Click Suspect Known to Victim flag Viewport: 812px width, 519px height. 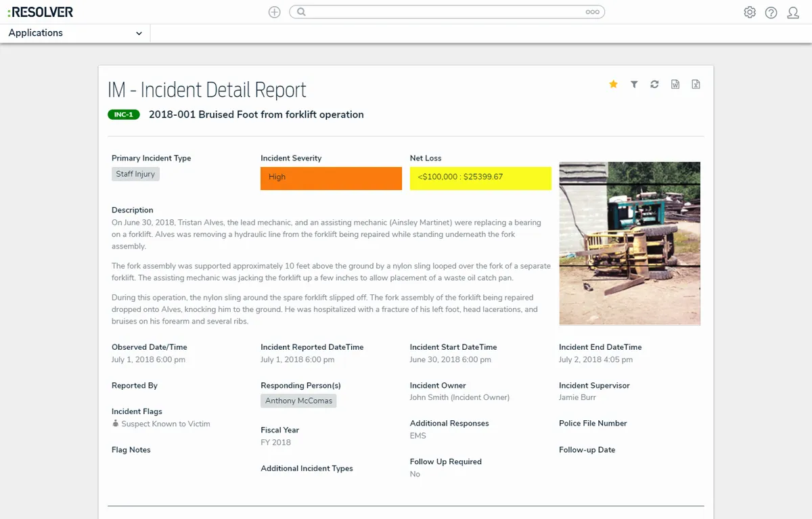[x=161, y=424]
